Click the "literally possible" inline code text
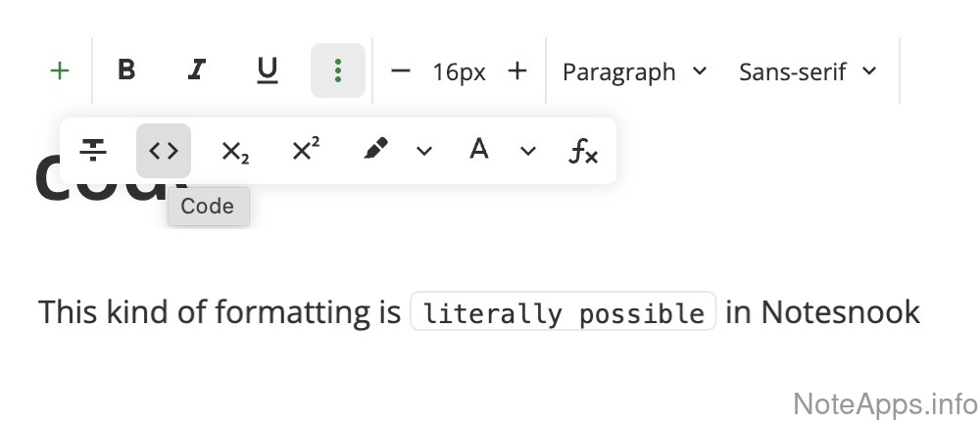The height and width of the screenshot is (423, 980). tap(563, 313)
